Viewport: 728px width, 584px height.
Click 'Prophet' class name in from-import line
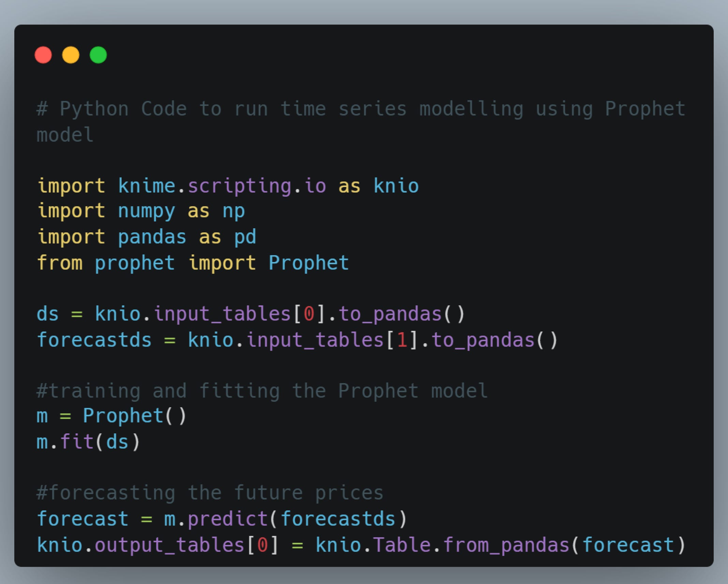click(308, 263)
